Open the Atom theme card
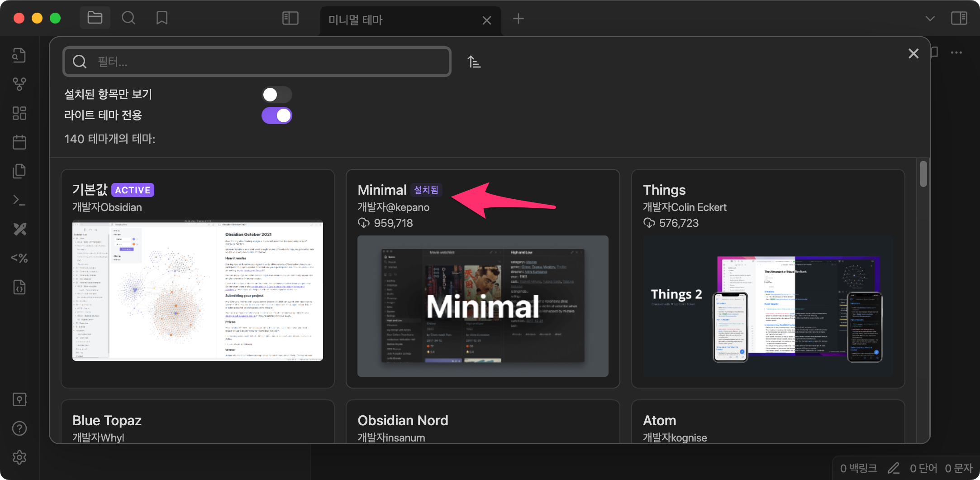The height and width of the screenshot is (480, 980). point(768,422)
